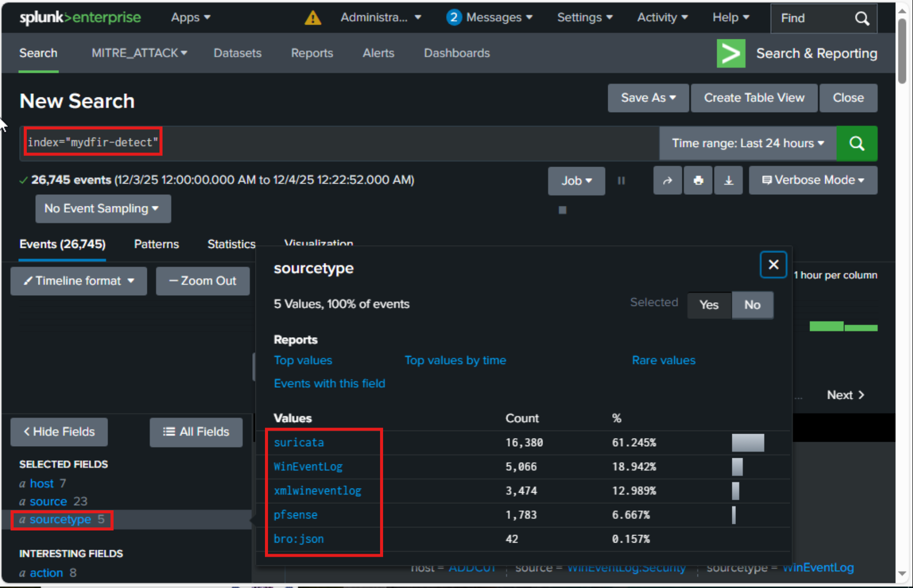Run search with the green magnifier button

click(856, 143)
